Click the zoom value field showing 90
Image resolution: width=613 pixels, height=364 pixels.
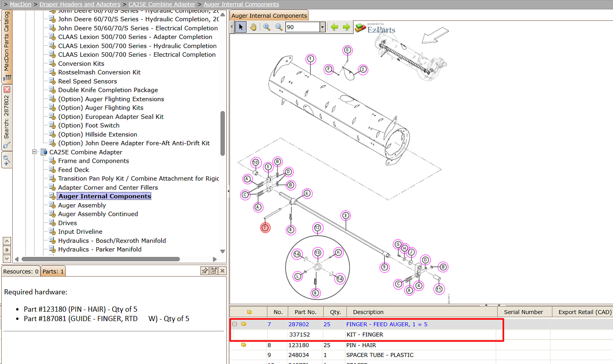pos(302,27)
